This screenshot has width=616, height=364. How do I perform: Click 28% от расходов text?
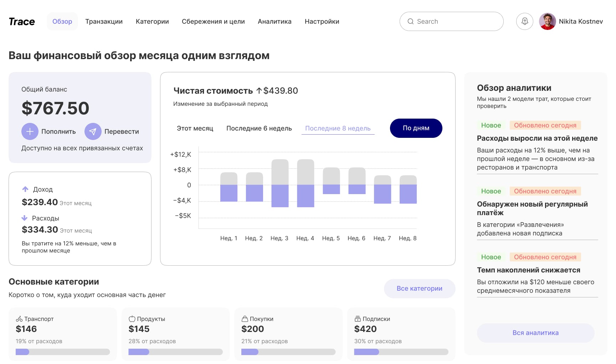152,341
